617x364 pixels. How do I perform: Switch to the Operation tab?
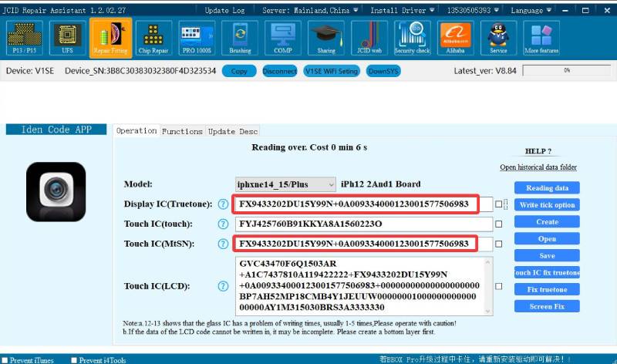137,130
